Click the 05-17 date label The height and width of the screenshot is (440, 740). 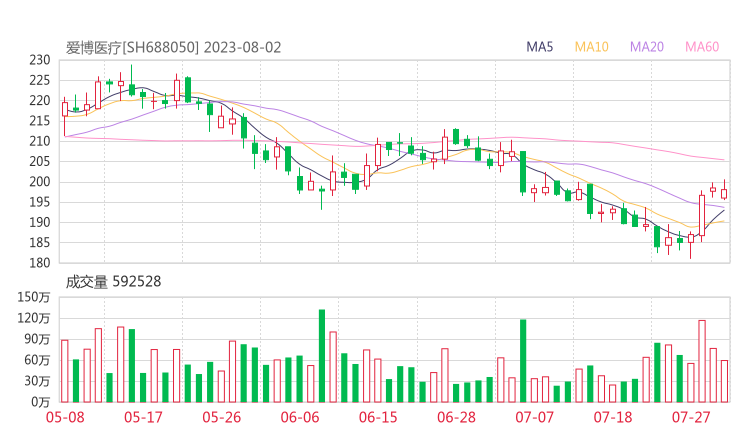point(143,417)
